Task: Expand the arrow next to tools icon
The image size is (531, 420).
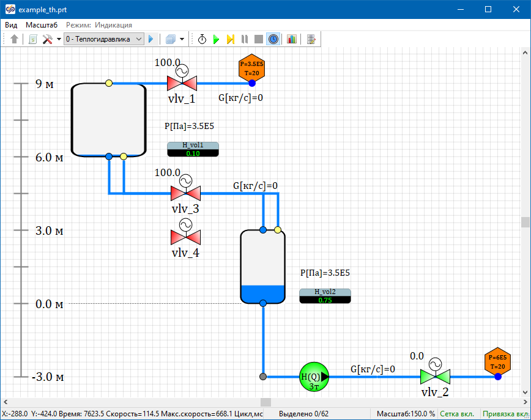Action: click(59, 39)
